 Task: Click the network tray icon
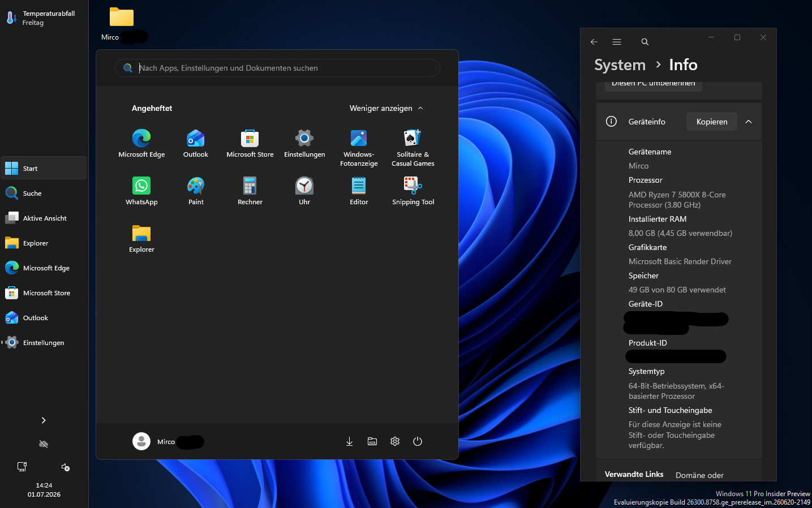click(x=22, y=467)
